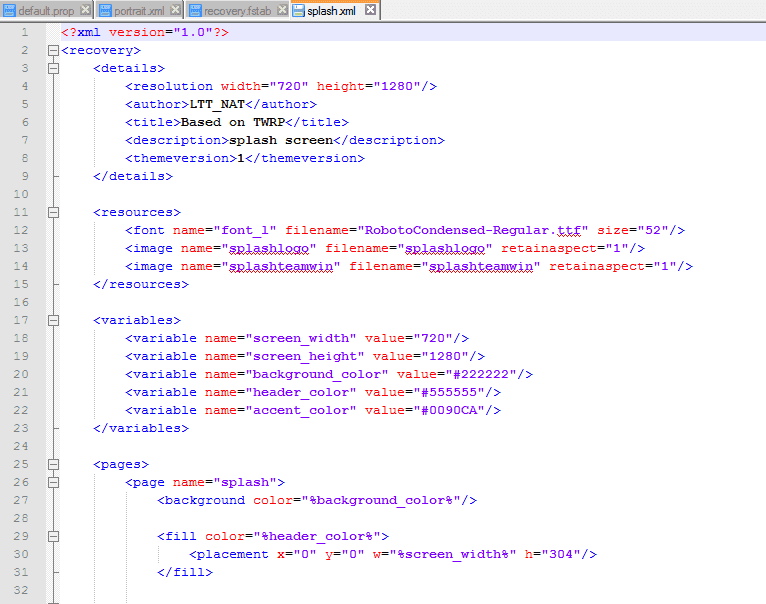Click the recovery.fstab file icon
The height and width of the screenshot is (604, 766).
(195, 11)
